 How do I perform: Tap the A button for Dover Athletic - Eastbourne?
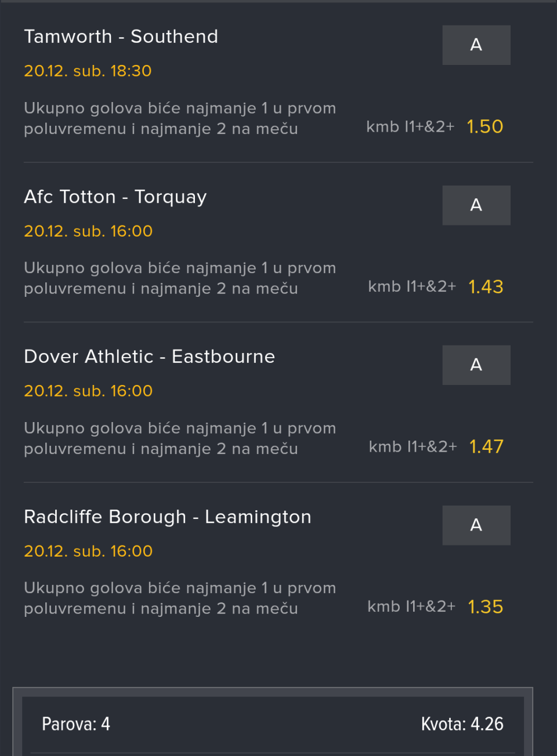coord(476,365)
